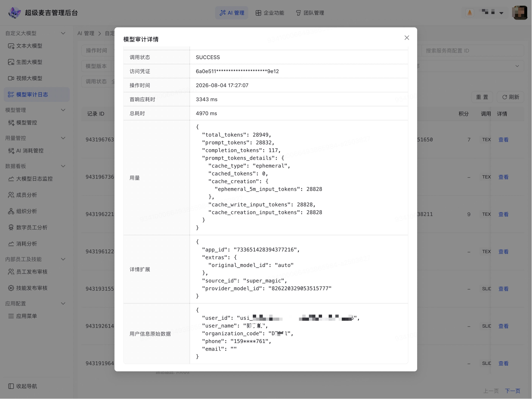
Task: Open 应用菜单 sidebar item
Action: [x=37, y=316]
